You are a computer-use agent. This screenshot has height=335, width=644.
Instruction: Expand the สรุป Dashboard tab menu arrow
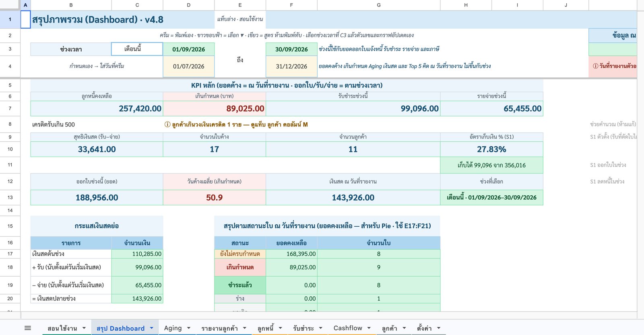[x=152, y=328]
